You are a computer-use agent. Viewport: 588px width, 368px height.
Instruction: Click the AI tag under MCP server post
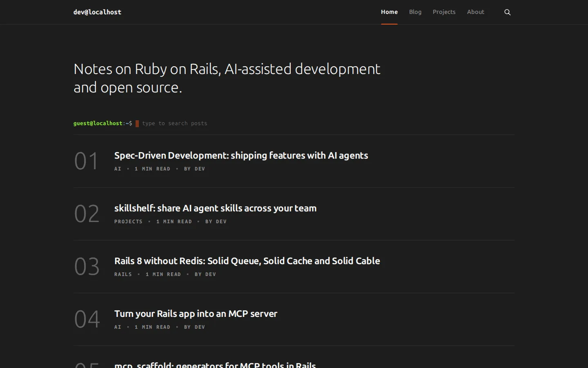click(x=118, y=327)
